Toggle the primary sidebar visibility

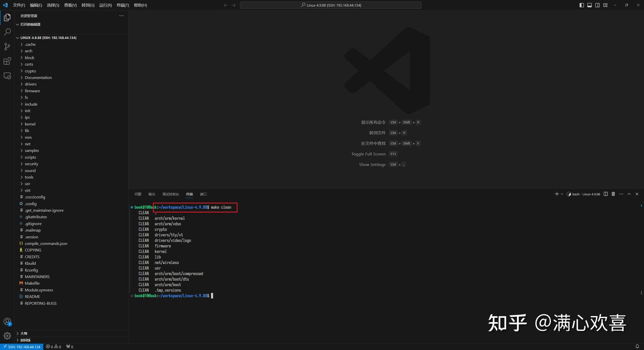click(x=581, y=5)
